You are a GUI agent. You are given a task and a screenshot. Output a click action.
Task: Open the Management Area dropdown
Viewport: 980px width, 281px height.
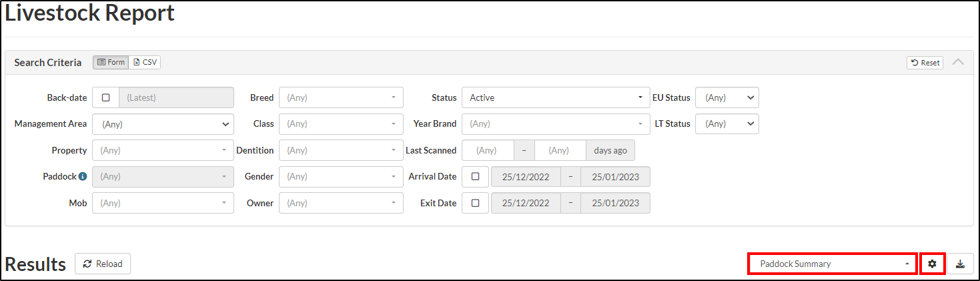point(163,123)
